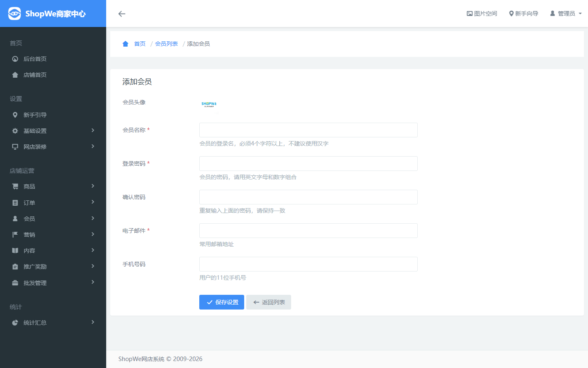This screenshot has height=368, width=588.
Task: Click the 统计汇总 pie chart icon
Action: tap(15, 323)
